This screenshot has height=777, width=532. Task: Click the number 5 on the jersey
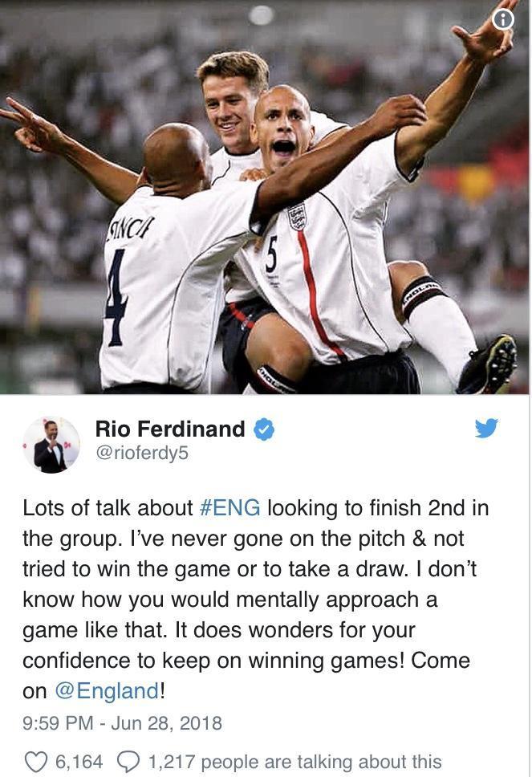tap(271, 254)
